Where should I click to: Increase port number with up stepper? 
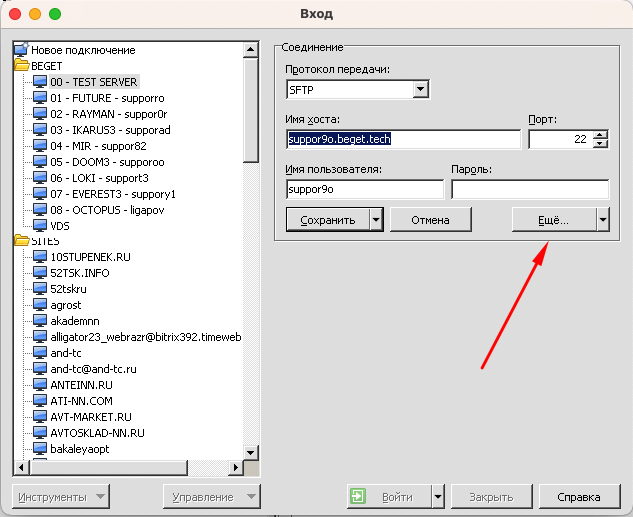600,135
